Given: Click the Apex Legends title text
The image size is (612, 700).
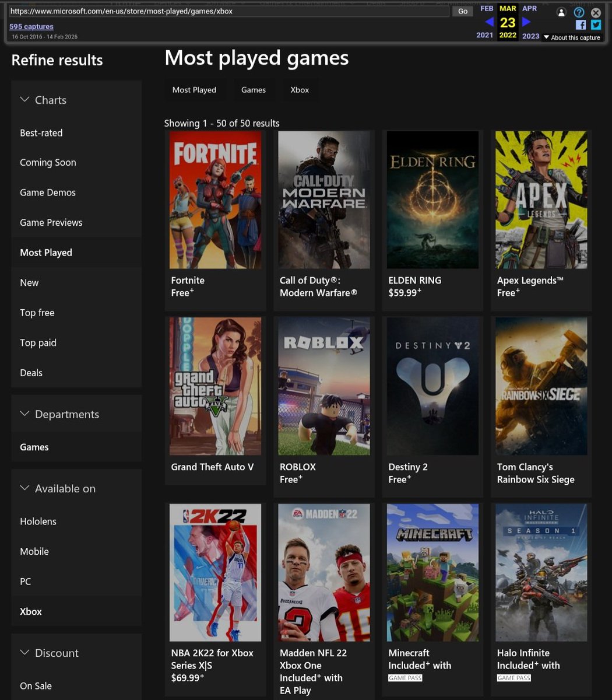Looking at the screenshot, I should click(530, 281).
